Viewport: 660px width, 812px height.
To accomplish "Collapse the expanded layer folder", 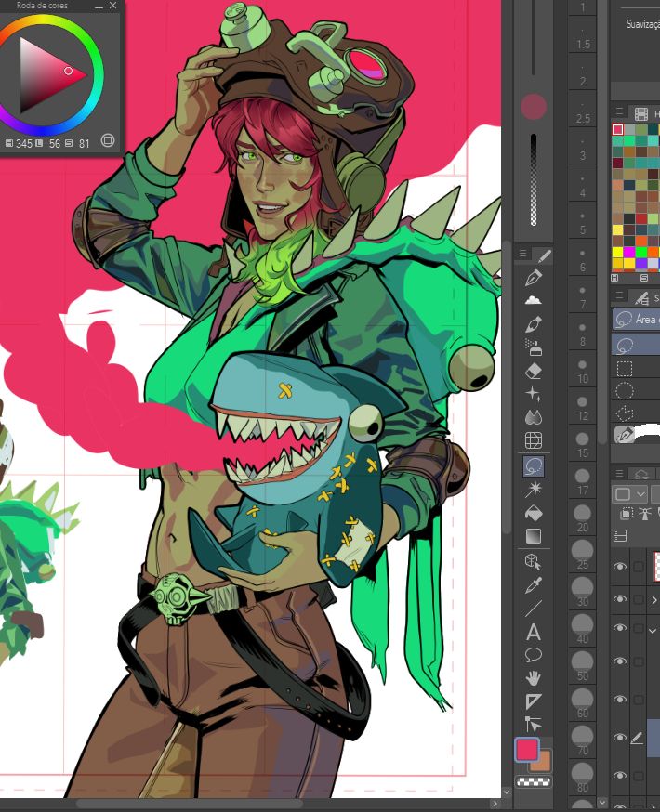I will 653,630.
